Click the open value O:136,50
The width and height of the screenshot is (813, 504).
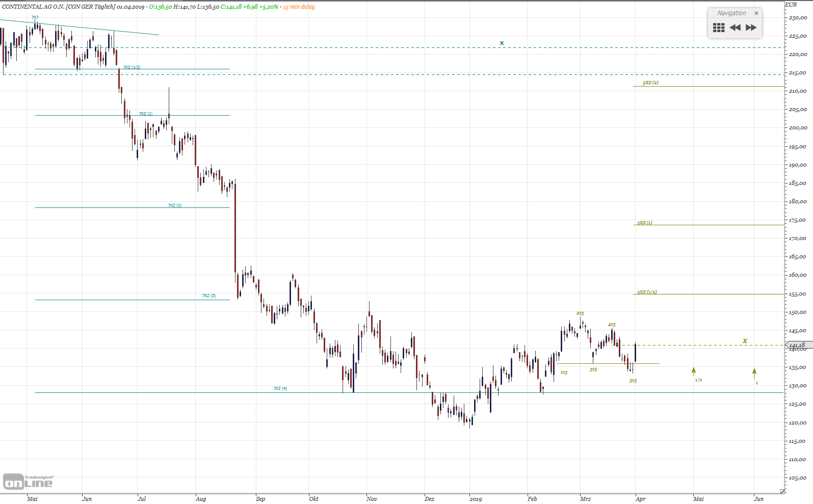(161, 7)
